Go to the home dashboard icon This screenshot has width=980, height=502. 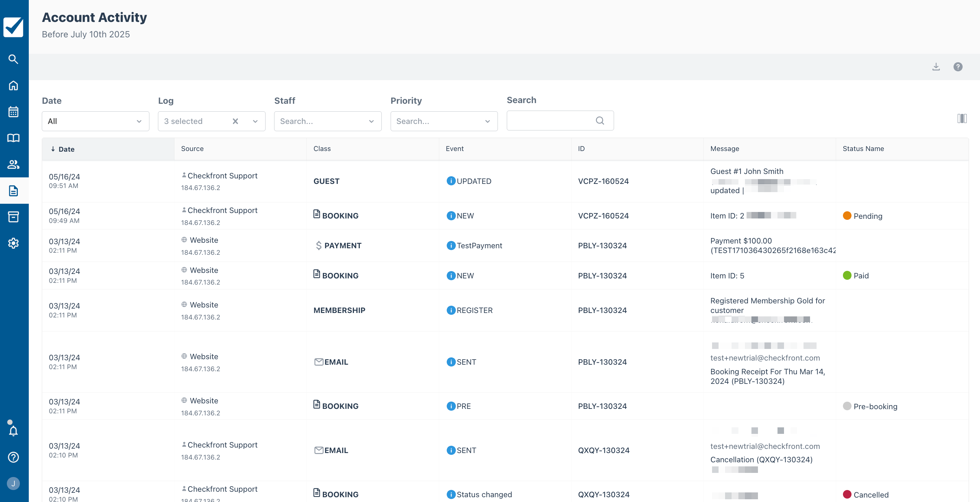[x=13, y=86]
